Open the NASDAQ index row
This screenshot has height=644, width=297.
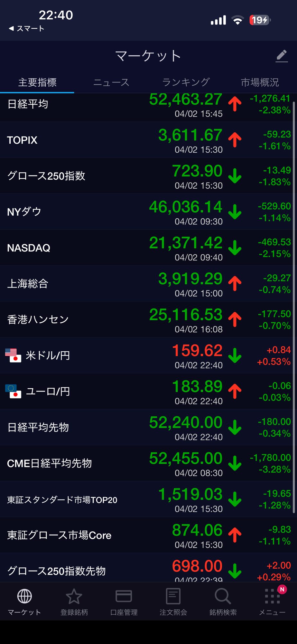(29, 248)
